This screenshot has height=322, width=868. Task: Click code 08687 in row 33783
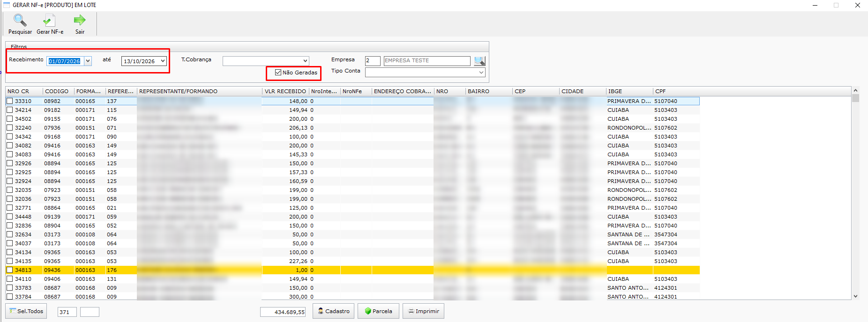(52, 288)
